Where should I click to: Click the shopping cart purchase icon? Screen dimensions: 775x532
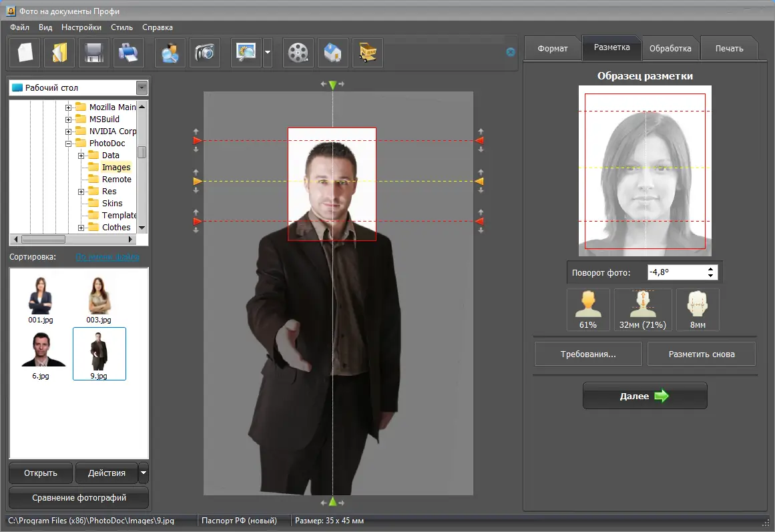coord(368,53)
